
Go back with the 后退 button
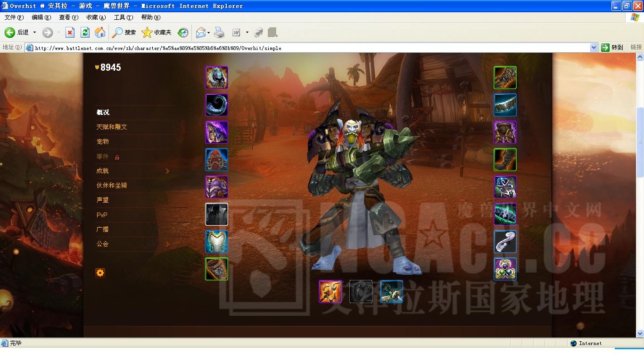click(17, 32)
